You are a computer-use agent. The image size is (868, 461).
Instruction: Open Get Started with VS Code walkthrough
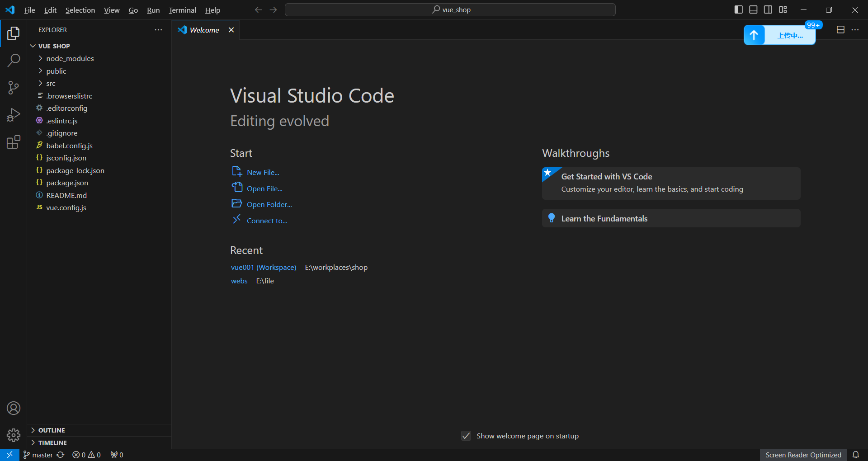(x=671, y=183)
